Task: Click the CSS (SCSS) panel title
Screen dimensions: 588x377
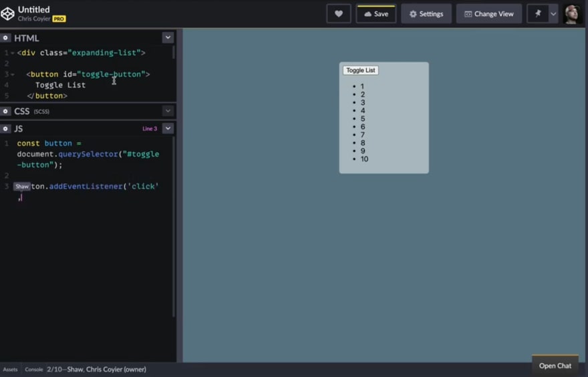Action: (x=31, y=112)
